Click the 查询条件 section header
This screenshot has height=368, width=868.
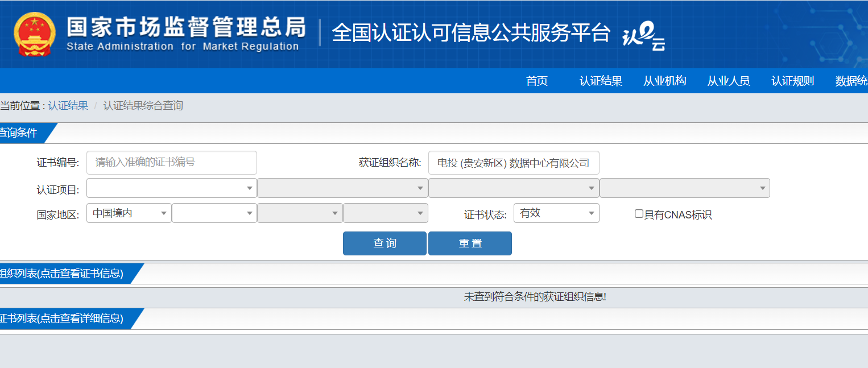23,133
